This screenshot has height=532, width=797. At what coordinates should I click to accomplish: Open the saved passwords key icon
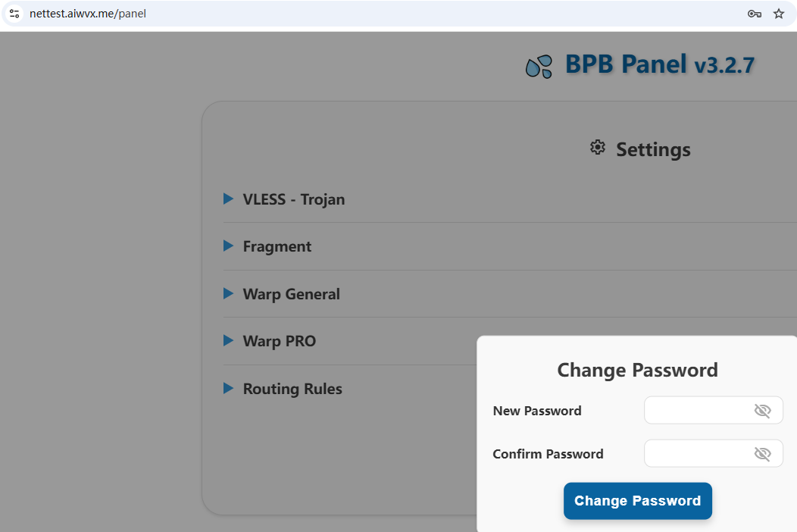pyautogui.click(x=754, y=14)
